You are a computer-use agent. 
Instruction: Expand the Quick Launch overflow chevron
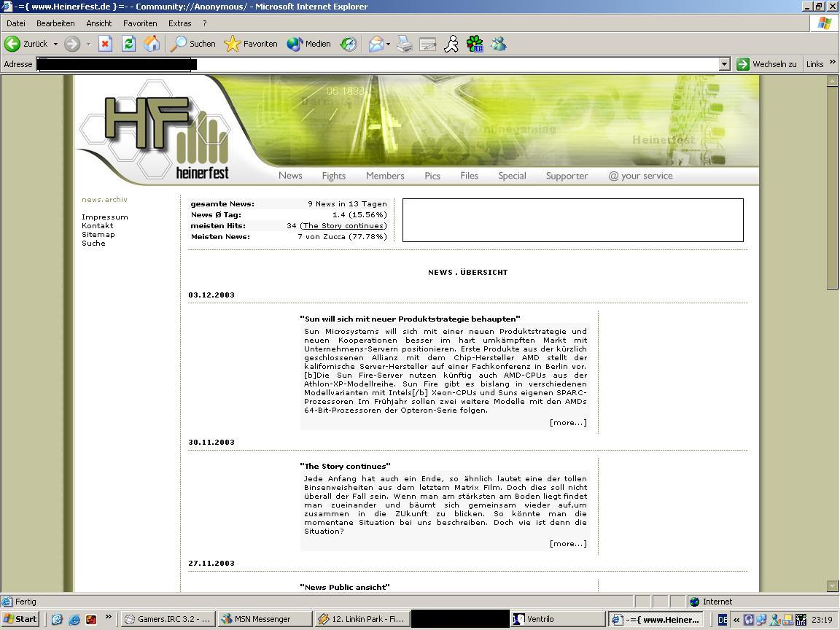coord(109,617)
